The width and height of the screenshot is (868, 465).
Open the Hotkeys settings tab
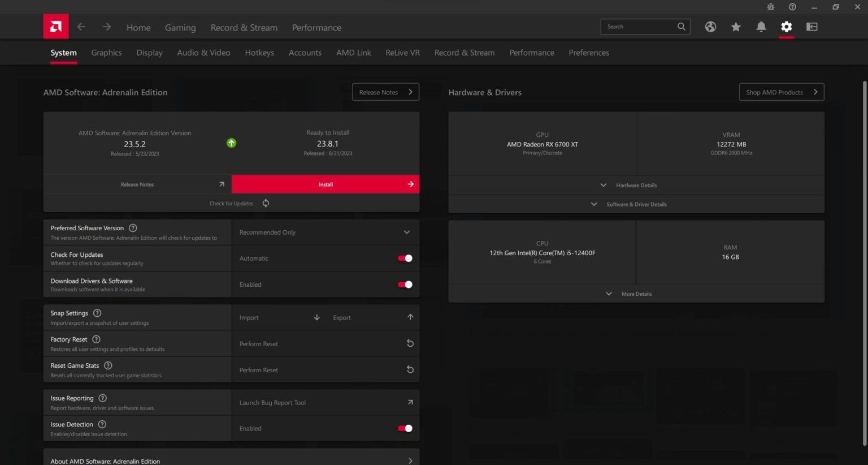pos(259,53)
